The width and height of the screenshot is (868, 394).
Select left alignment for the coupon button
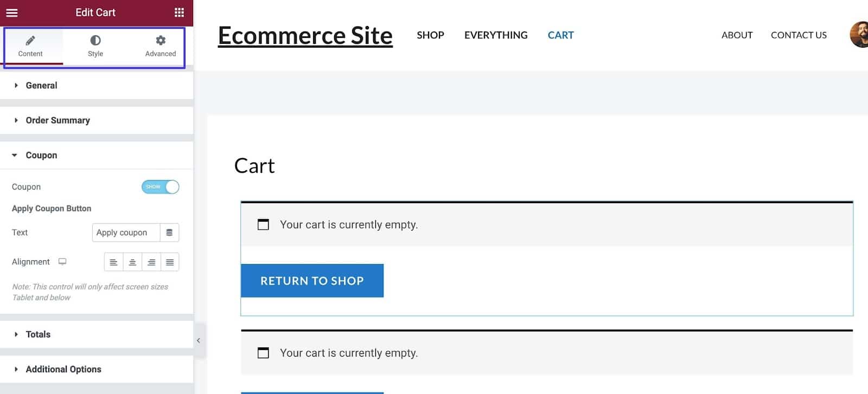113,262
